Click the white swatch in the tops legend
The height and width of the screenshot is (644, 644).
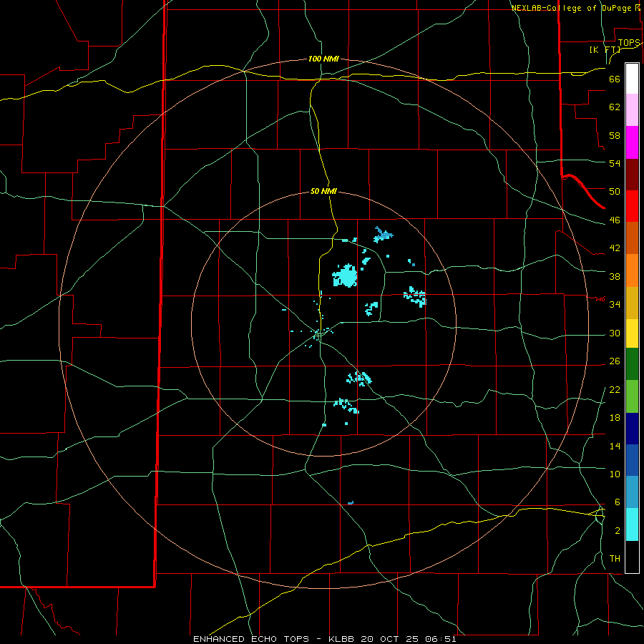tap(632, 79)
